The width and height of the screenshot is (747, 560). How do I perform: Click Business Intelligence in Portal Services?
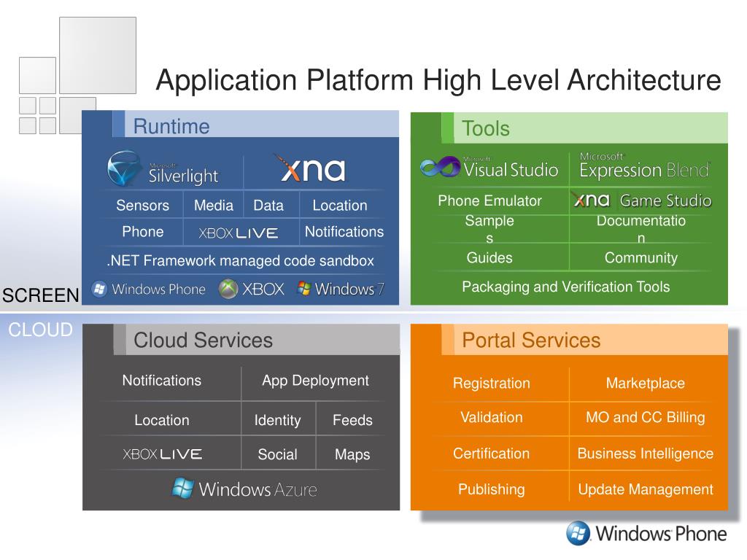point(645,454)
